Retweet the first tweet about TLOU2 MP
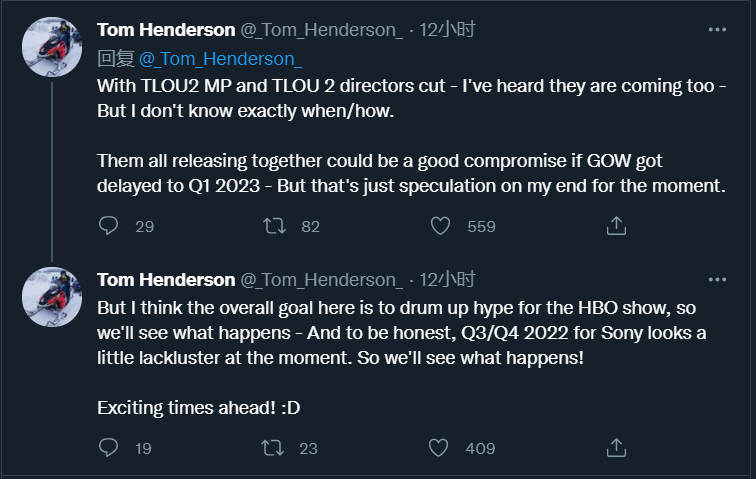 [273, 226]
